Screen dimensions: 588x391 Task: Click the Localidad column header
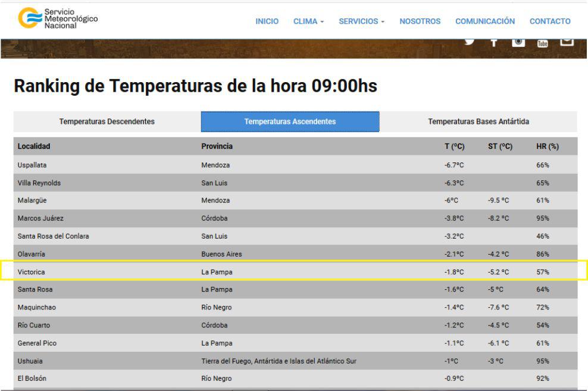coord(34,146)
